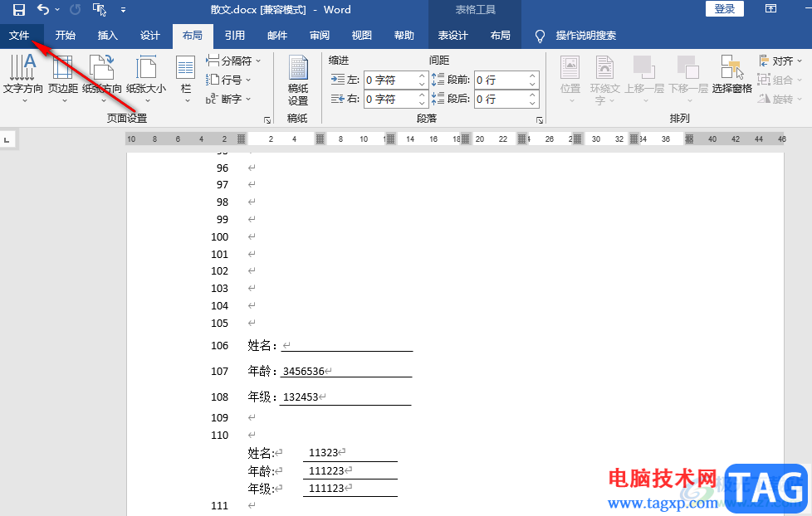Click table cell containing 111123
This screenshot has height=516, width=812.
click(350, 488)
